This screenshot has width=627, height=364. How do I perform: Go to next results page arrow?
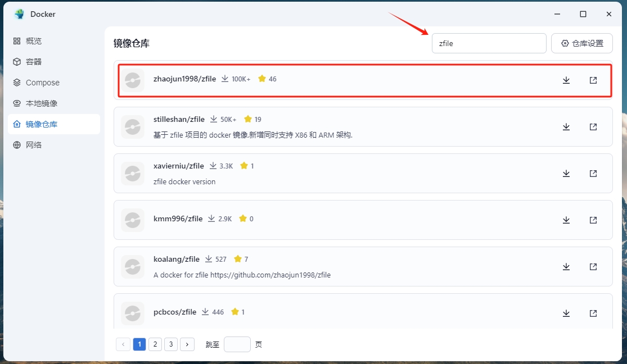pyautogui.click(x=187, y=344)
